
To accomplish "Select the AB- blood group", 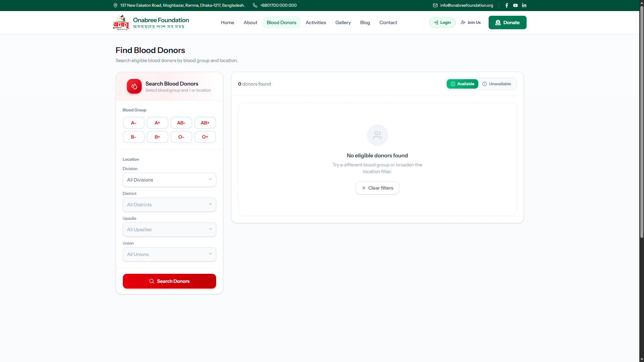I will 181,123.
